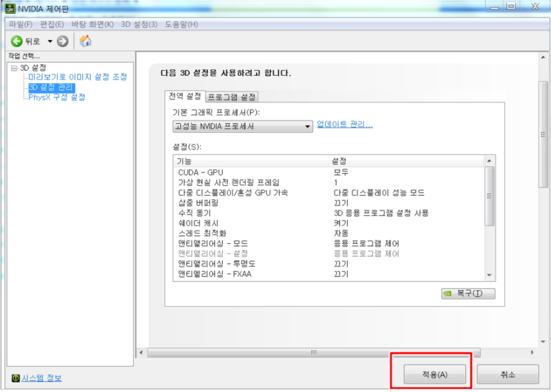
Task: Open the 고성능 NVIDIA 프로세서 dropdown
Action: pyautogui.click(x=243, y=126)
